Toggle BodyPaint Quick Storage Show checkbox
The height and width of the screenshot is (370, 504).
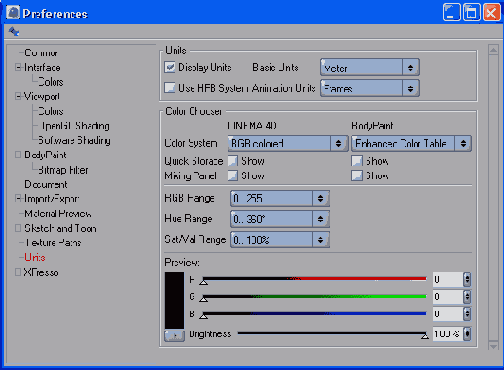point(357,161)
